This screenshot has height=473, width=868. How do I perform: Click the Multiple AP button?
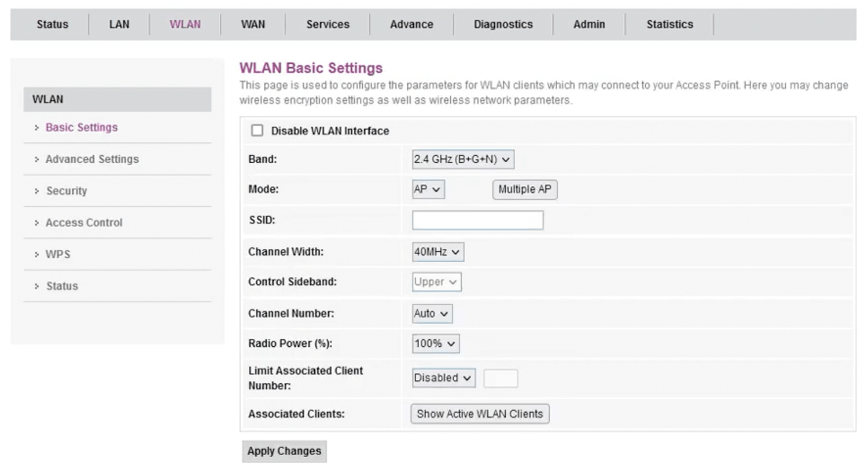[x=524, y=189]
